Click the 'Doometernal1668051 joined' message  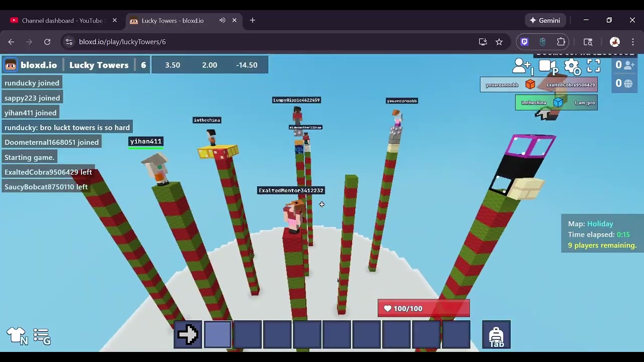pos(51,142)
